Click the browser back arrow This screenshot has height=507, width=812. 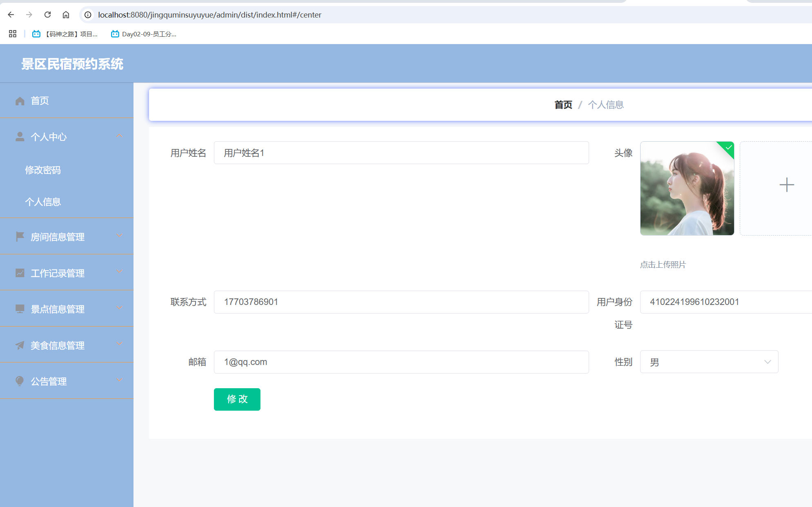pyautogui.click(x=11, y=15)
